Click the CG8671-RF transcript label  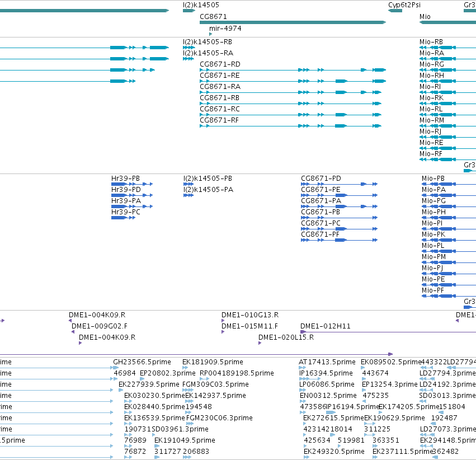pyautogui.click(x=219, y=120)
